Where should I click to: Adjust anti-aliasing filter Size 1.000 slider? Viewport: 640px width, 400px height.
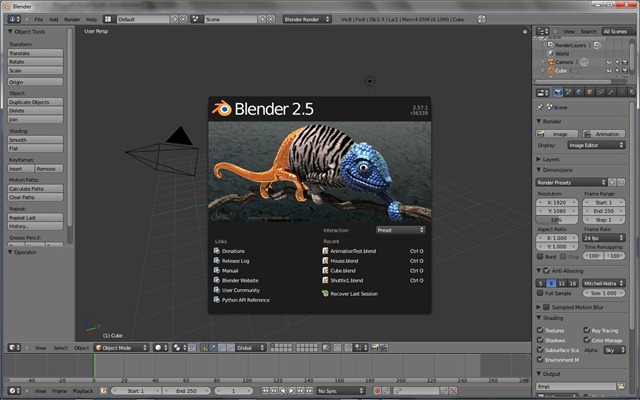click(x=604, y=293)
